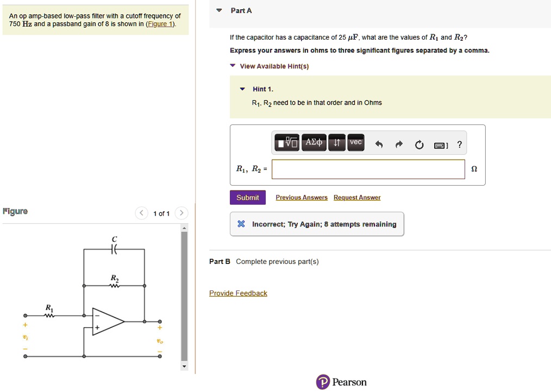
Task: Collapse the View Available Hint(s) section
Action: [233, 66]
